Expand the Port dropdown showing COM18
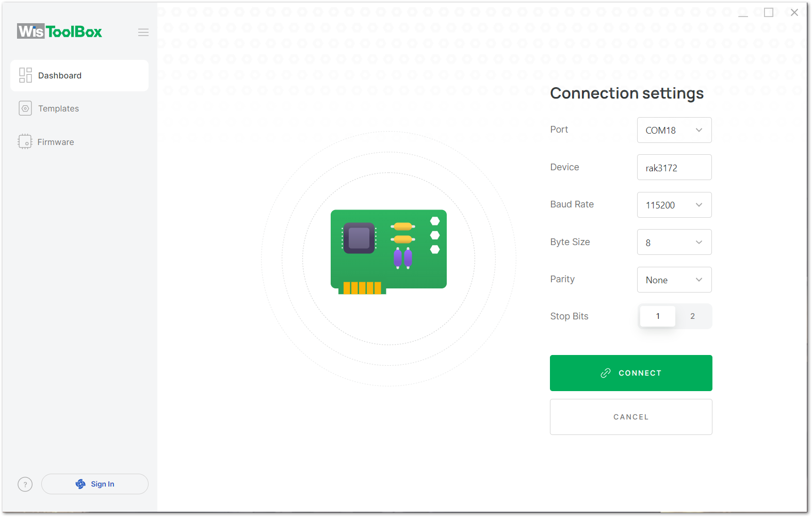 674,130
